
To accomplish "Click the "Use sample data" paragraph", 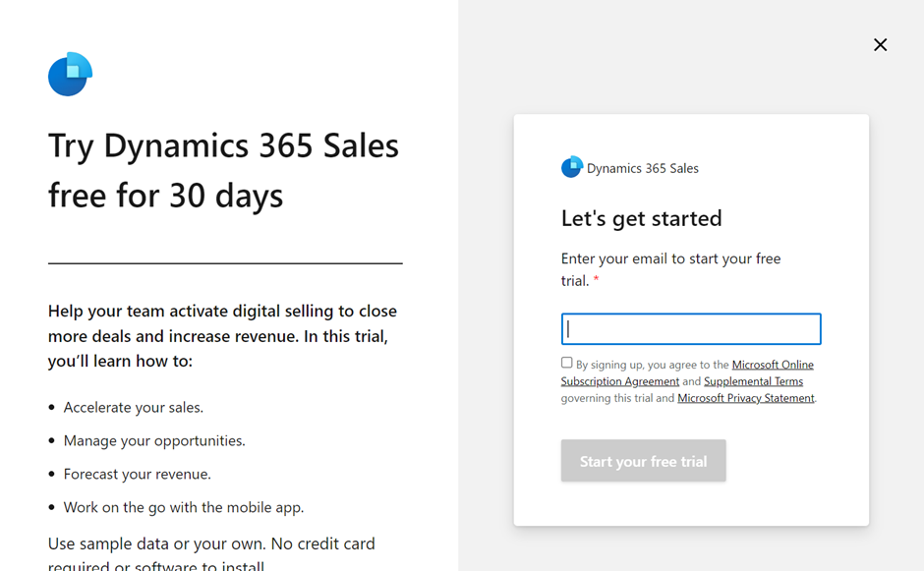I will (211, 552).
